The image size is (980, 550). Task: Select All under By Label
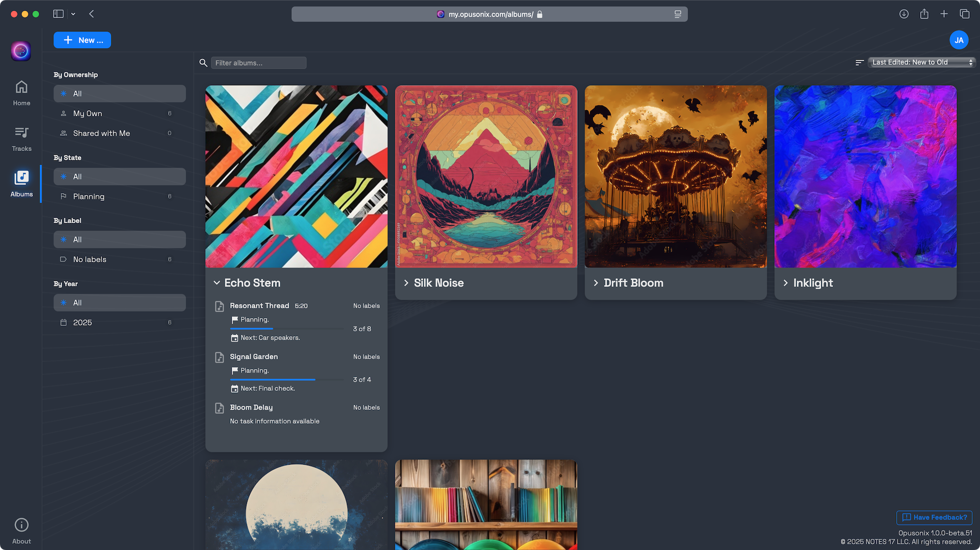click(x=120, y=240)
